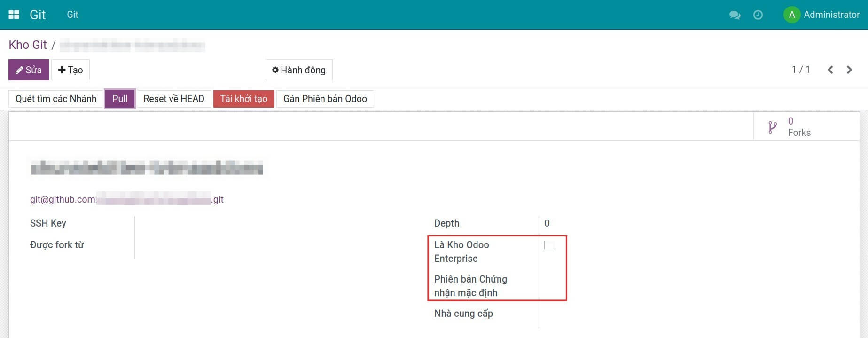Click Quét tìm các Nhánh button
This screenshot has width=868, height=338.
tap(56, 99)
